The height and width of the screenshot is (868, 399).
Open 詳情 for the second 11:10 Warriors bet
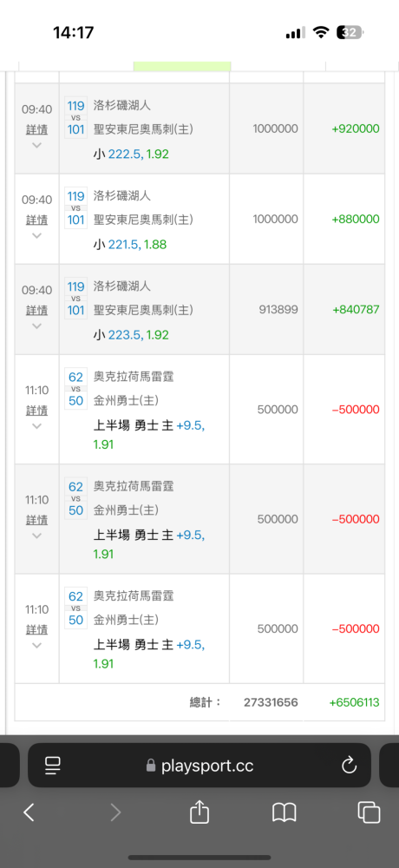pos(37,520)
